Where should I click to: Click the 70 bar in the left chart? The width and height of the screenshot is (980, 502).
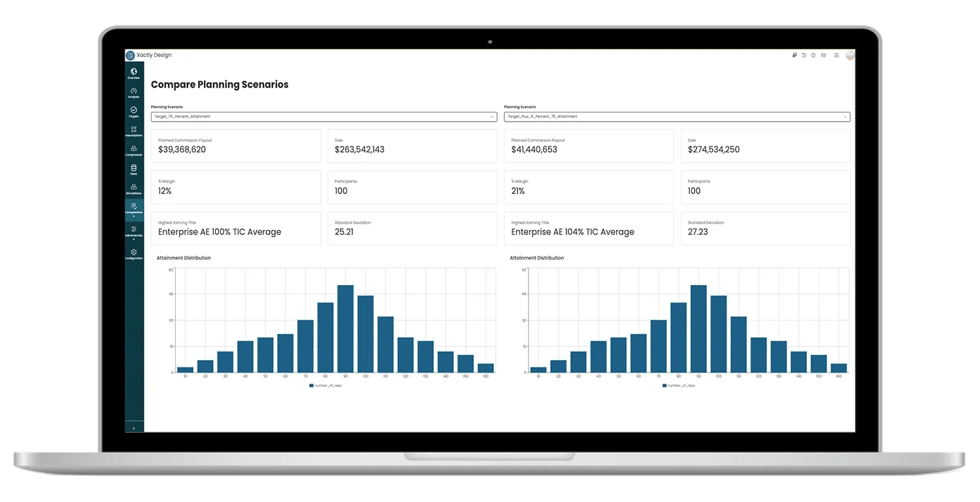[305, 346]
